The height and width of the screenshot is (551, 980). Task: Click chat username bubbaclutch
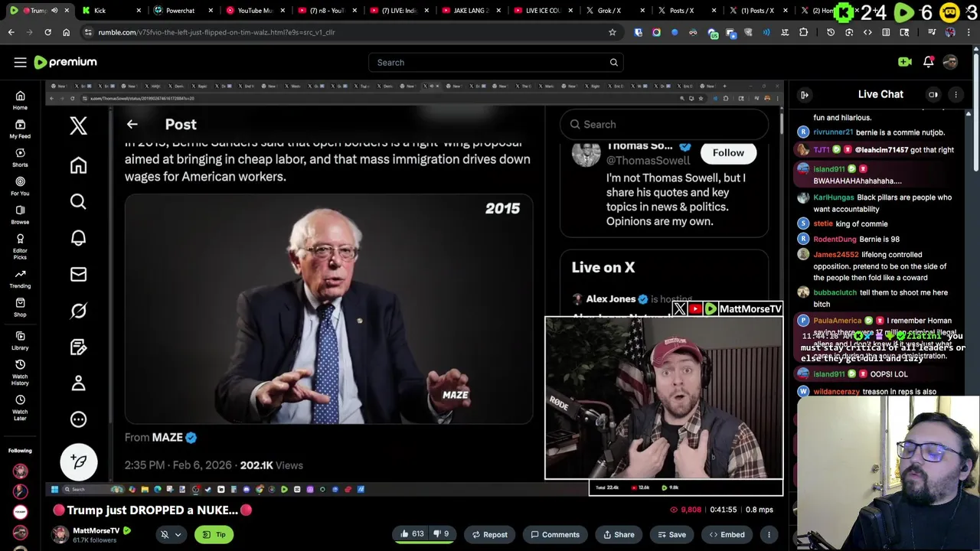[835, 292]
